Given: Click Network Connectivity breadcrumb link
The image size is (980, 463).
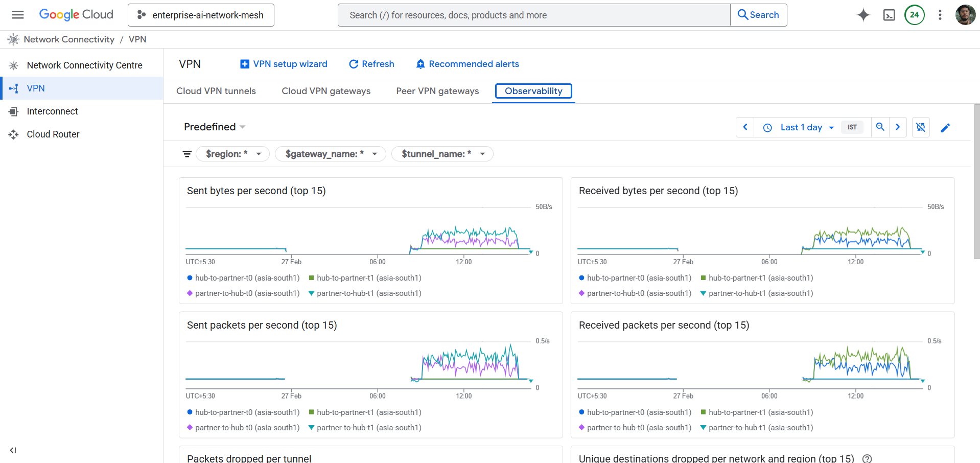Looking at the screenshot, I should [x=69, y=39].
